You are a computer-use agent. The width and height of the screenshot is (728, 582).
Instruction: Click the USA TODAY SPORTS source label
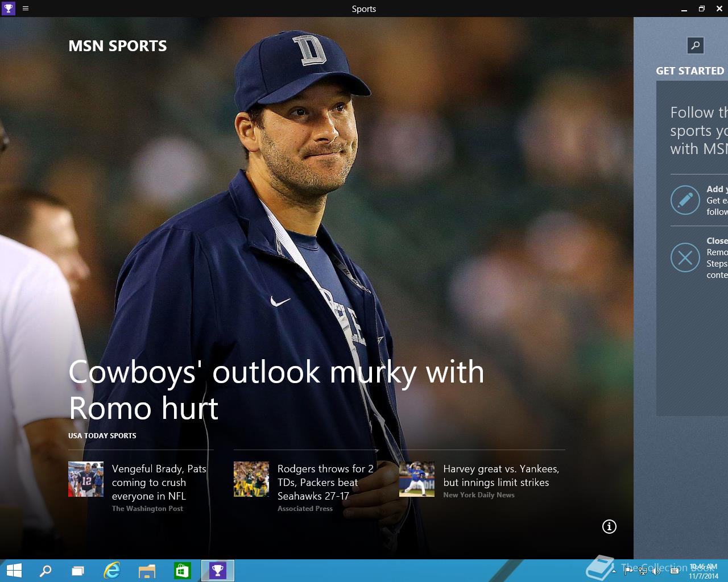click(102, 435)
